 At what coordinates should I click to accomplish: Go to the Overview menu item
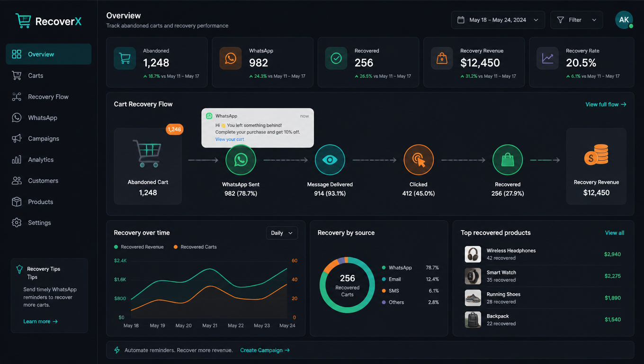(48, 54)
